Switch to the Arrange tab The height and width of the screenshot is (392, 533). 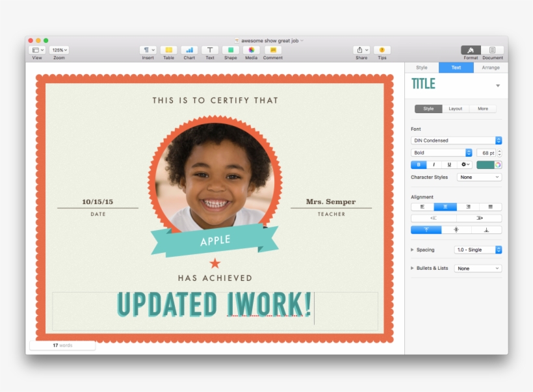tap(491, 67)
